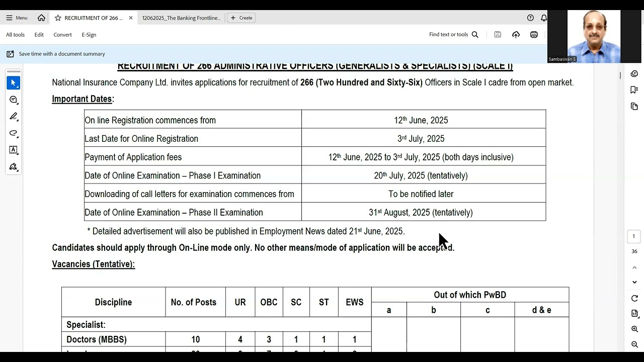Click the vertical scrollbar thumb
644x362 pixels.
pyautogui.click(x=620, y=75)
